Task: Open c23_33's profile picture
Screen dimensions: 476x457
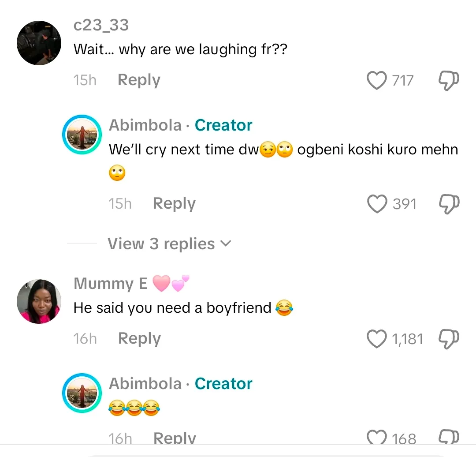Action: point(39,43)
